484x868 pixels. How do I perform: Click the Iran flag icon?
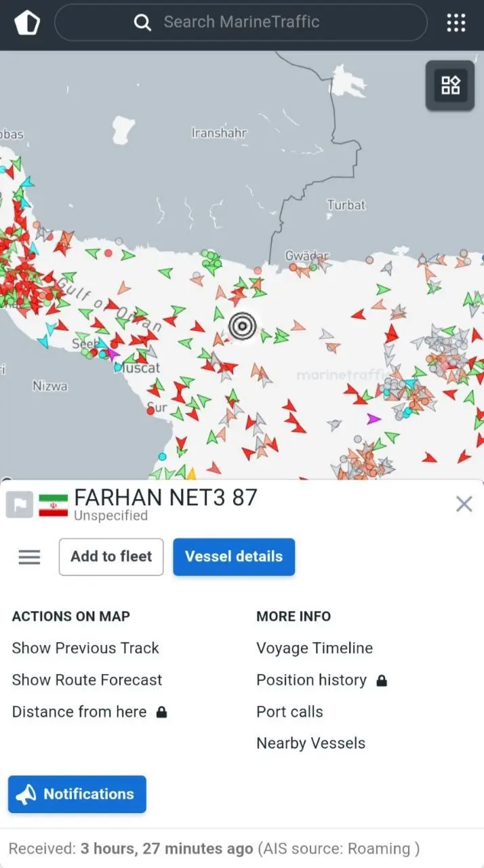[x=54, y=505]
